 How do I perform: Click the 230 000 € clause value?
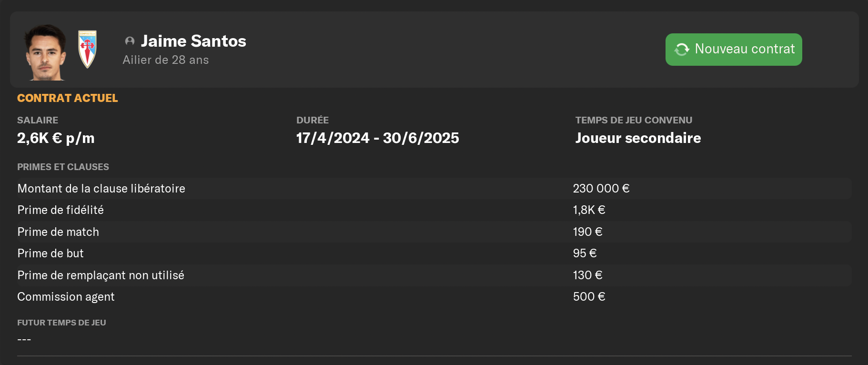pyautogui.click(x=601, y=189)
